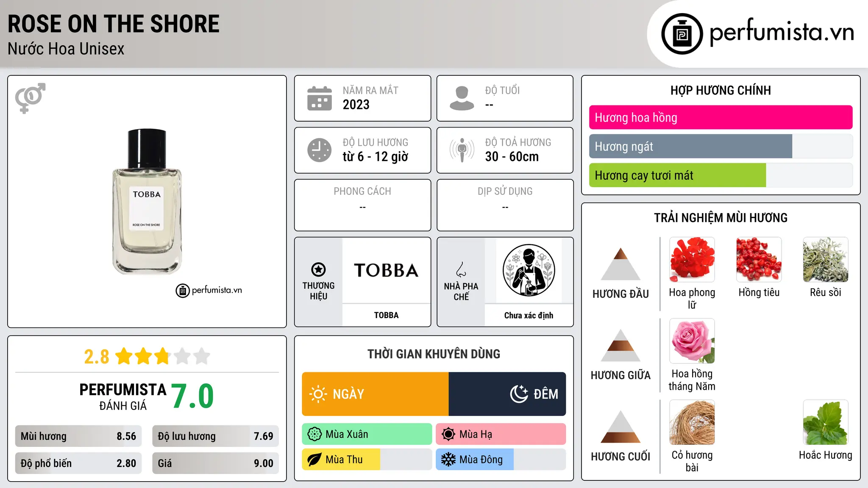This screenshot has height=488, width=868.
Task: Click the Mùa Đông season bar
Action: point(501,460)
